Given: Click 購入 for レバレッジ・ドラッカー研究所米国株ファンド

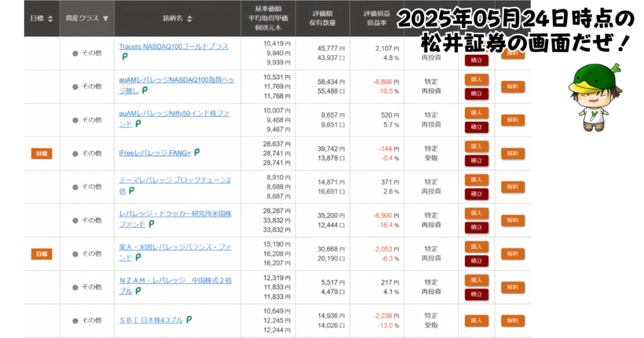Looking at the screenshot, I should tap(477, 214).
